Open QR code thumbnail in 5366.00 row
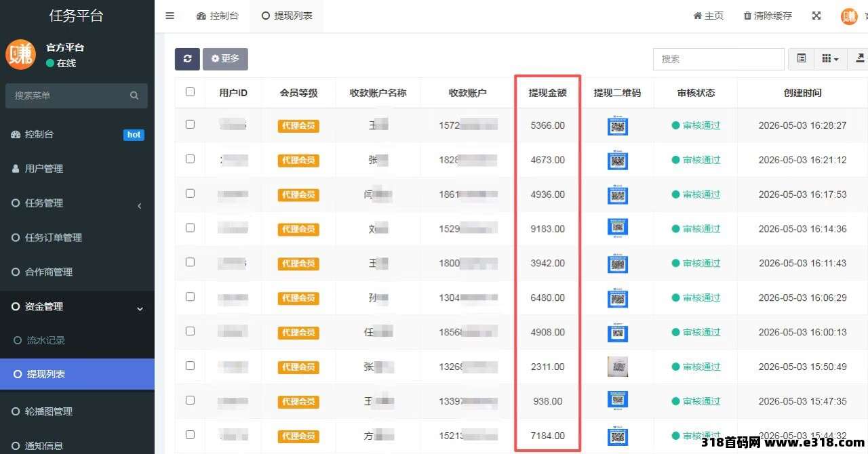Image resolution: width=868 pixels, height=454 pixels. 618,126
